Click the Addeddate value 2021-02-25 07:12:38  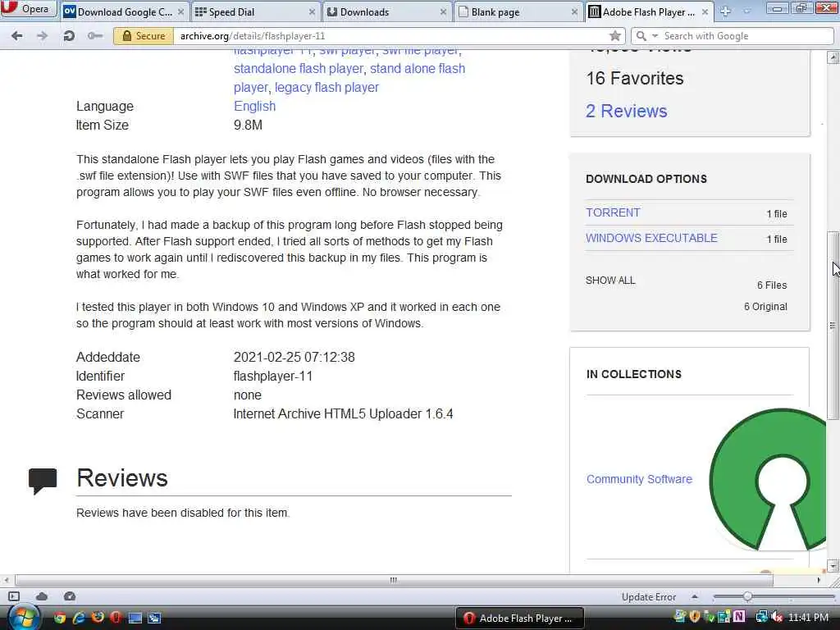(x=294, y=357)
